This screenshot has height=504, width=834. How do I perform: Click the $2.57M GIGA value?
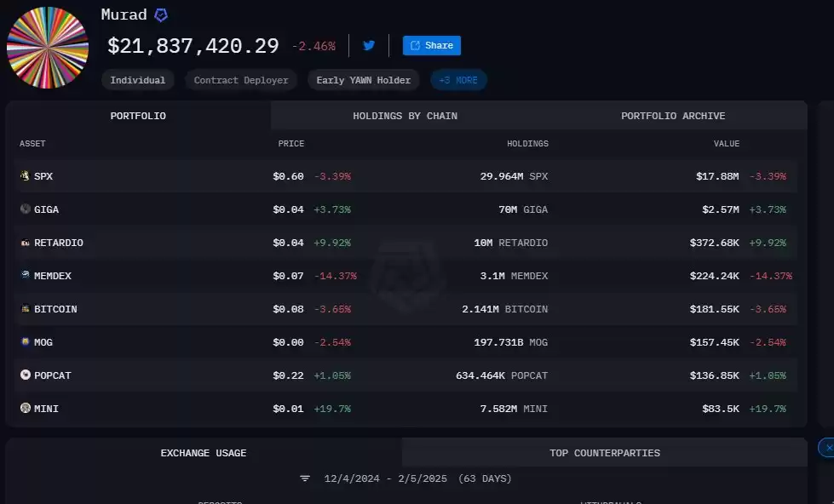tap(720, 209)
